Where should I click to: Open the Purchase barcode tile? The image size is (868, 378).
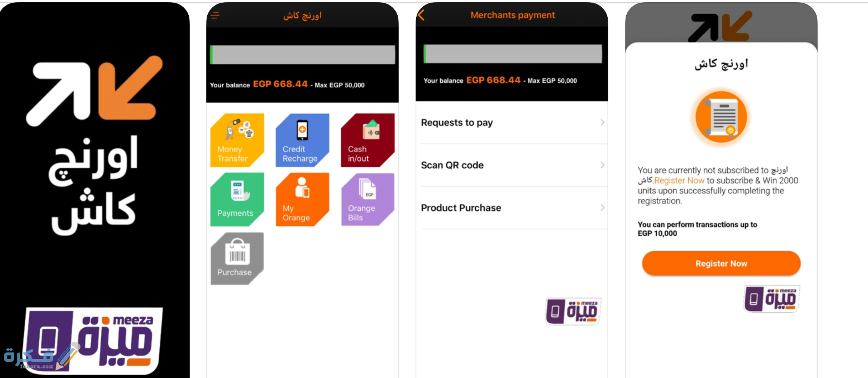(237, 259)
